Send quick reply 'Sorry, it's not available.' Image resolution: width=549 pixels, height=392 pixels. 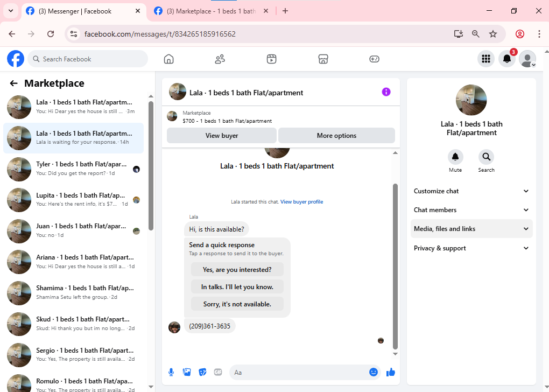point(237,304)
